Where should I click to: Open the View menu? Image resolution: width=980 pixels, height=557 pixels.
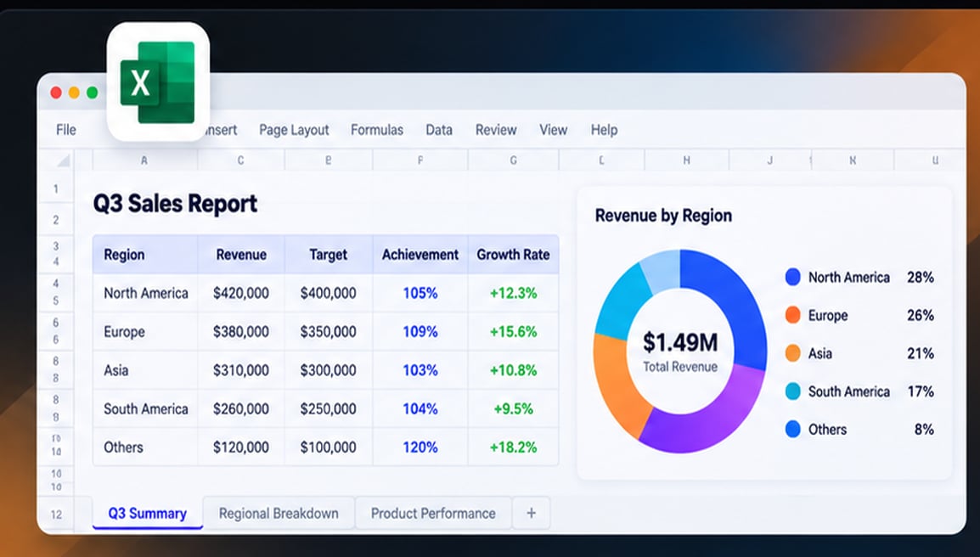click(553, 130)
